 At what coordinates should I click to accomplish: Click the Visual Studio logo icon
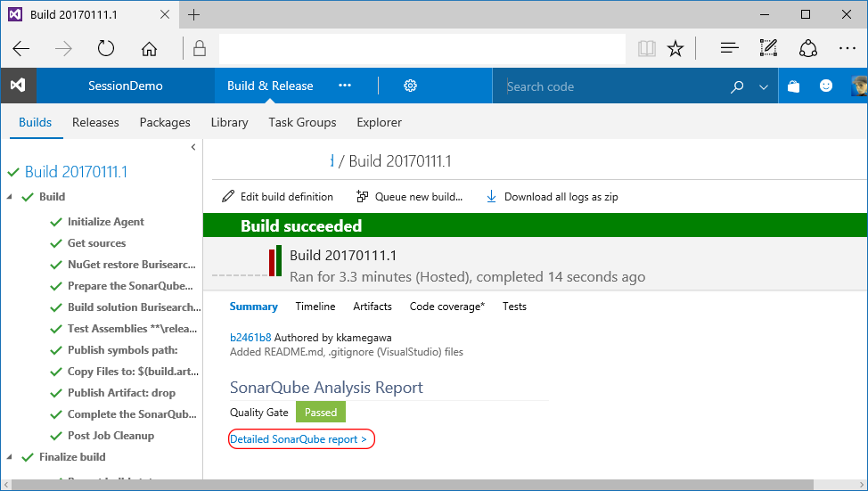[x=18, y=86]
